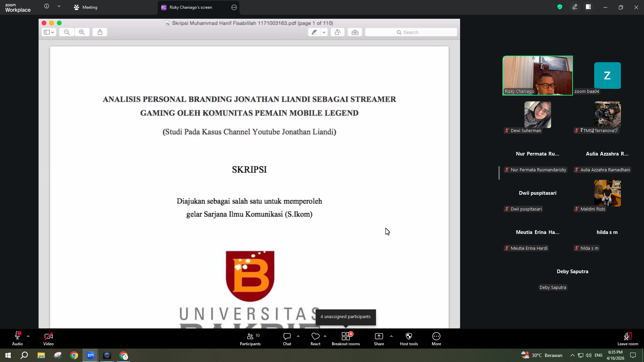Select hilda s m name label
Screen dimensions: 644x362
[586, 248]
